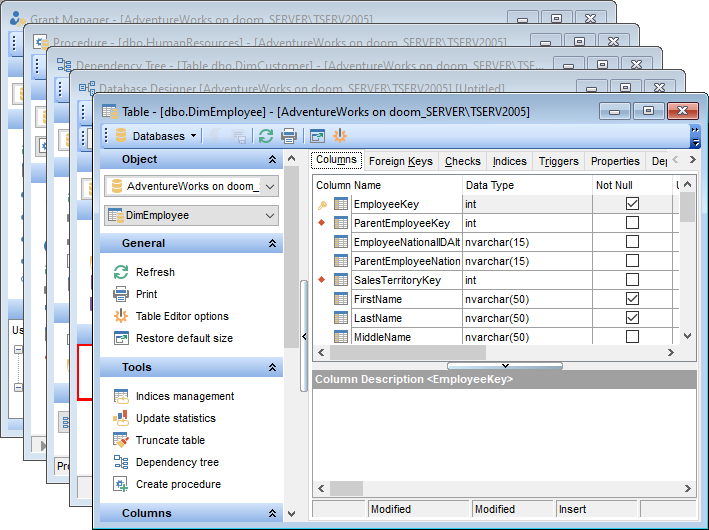Uncheck Not Null for EmployeeKey
The width and height of the screenshot is (709, 530).
[632, 204]
